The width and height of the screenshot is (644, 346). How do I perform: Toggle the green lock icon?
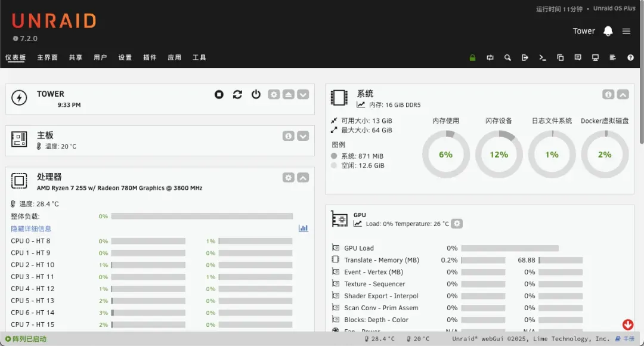point(472,58)
